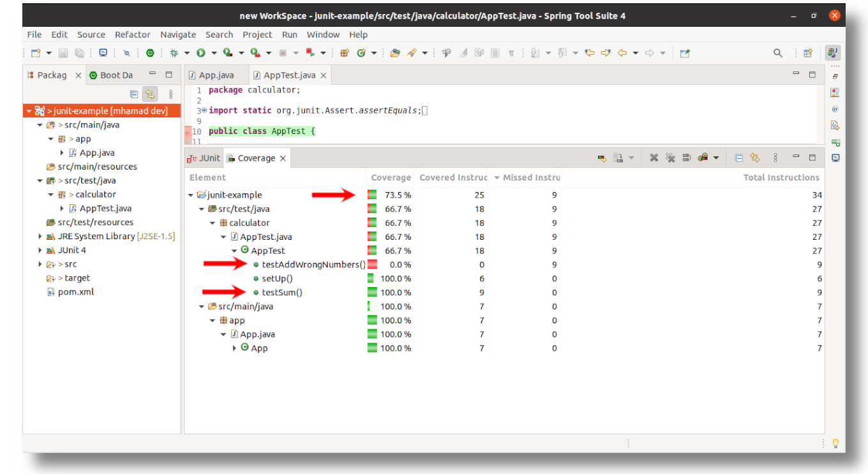The image size is (868, 474).
Task: Open the File menu
Action: 34,34
